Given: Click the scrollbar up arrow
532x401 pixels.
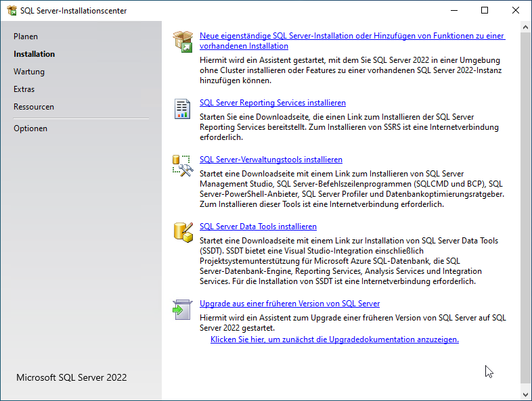Looking at the screenshot, I should 525,27.
